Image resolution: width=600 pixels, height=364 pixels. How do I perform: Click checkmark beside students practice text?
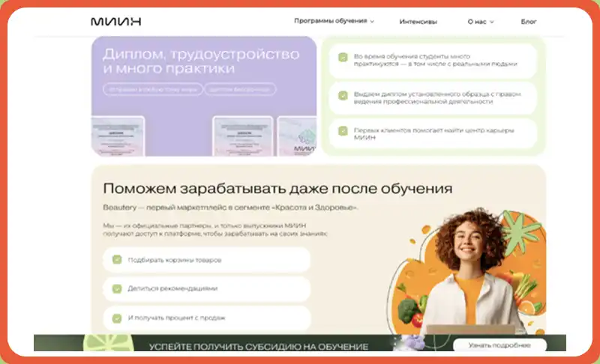343,57
